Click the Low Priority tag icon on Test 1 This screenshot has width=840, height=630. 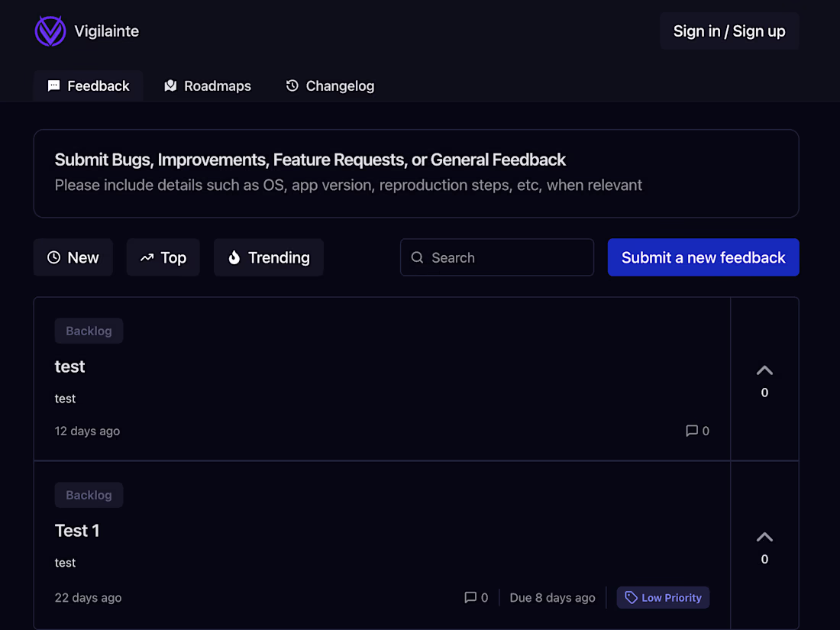tap(629, 597)
